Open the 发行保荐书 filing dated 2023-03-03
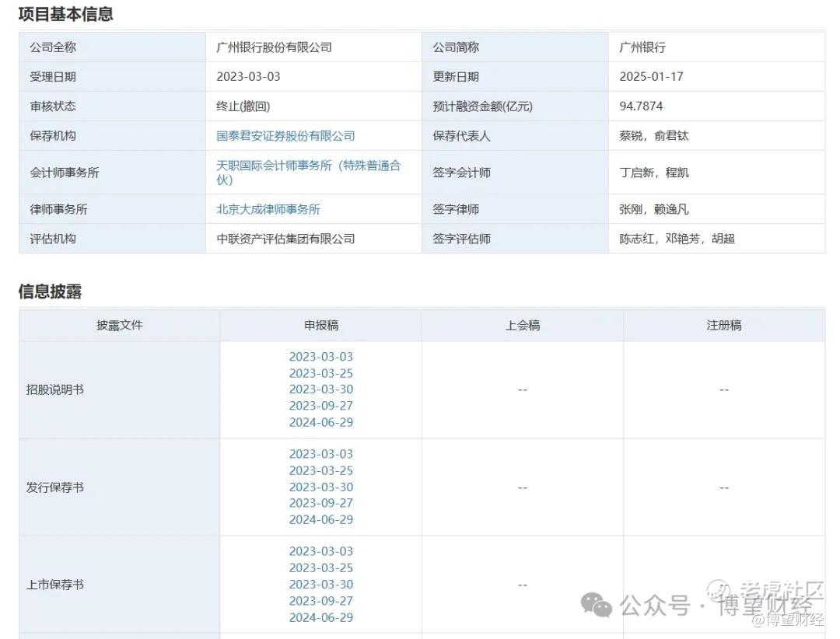Viewport: 840px width, 639px height. click(321, 454)
